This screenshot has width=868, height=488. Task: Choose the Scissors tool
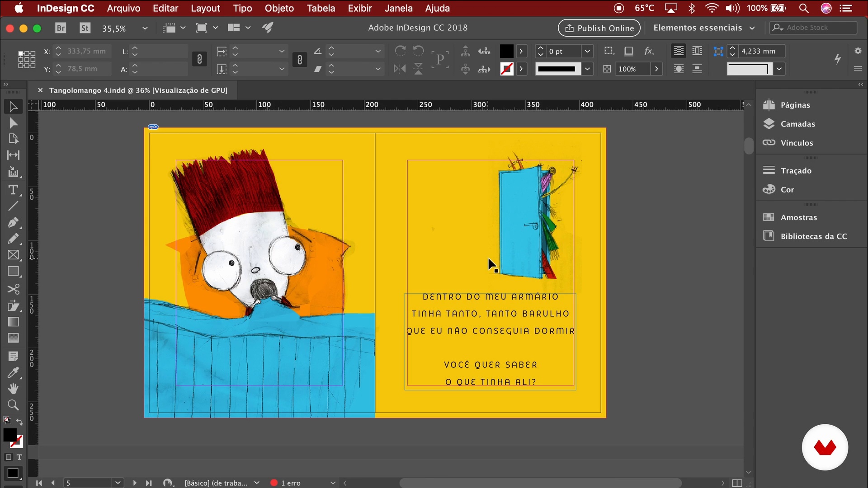point(13,289)
